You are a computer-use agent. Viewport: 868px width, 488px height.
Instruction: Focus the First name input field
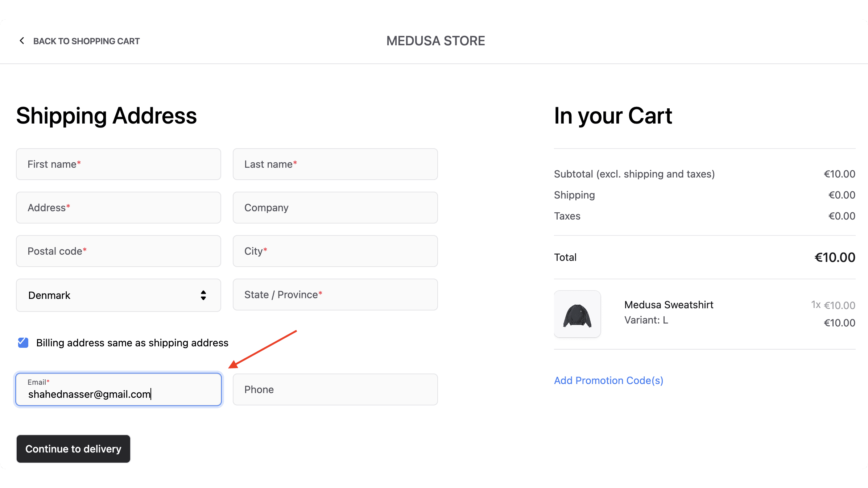[118, 164]
